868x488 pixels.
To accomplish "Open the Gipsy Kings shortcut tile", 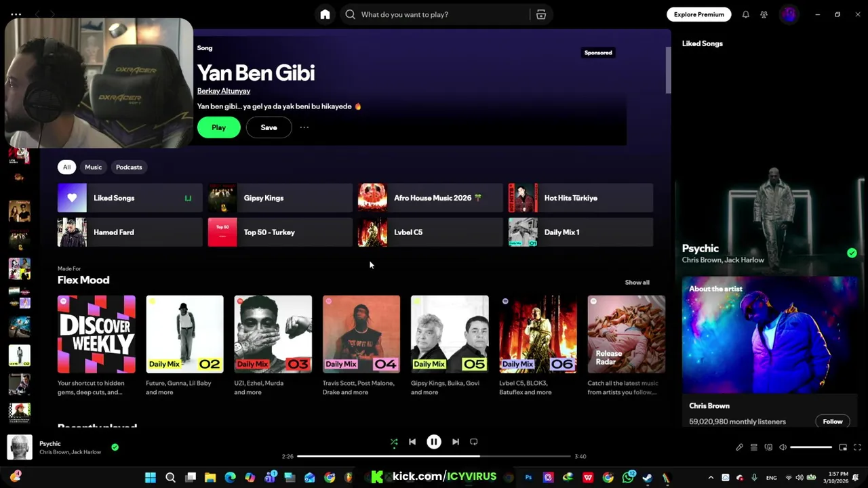I will (280, 198).
